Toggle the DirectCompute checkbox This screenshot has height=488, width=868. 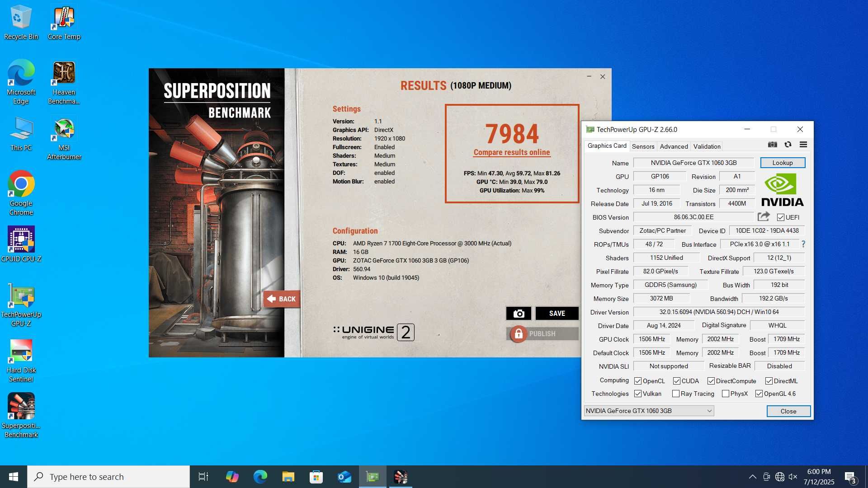click(x=711, y=381)
